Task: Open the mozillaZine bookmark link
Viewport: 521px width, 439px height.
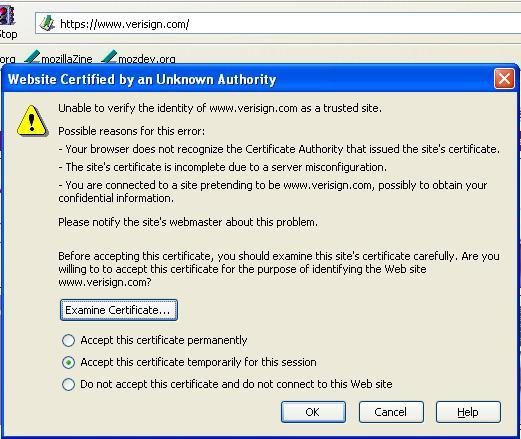Action: (x=67, y=59)
